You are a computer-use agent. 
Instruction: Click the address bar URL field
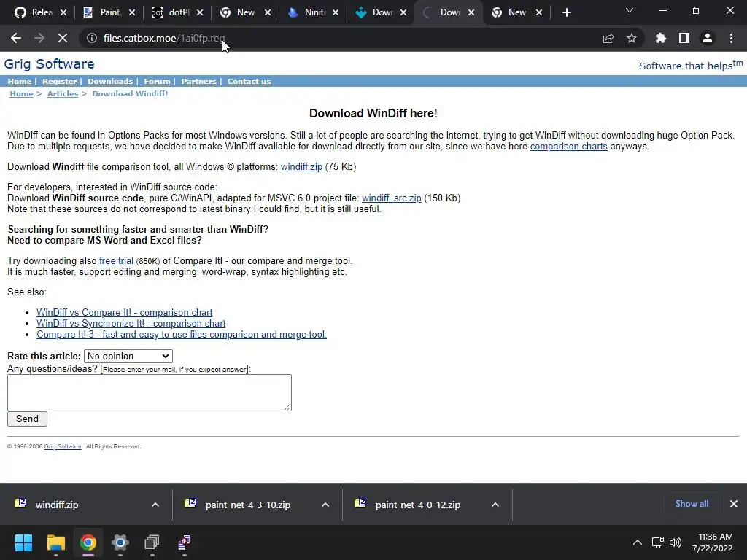[x=333, y=38]
